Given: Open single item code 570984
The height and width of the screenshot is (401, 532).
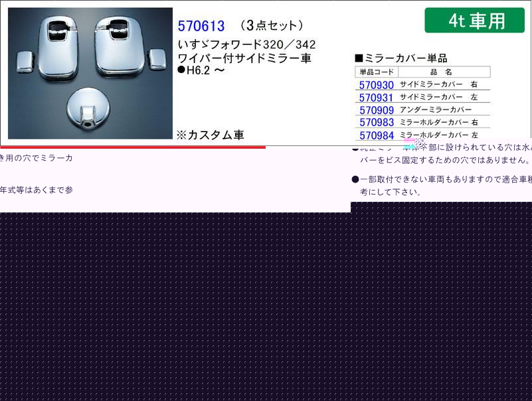Looking at the screenshot, I should point(377,135).
